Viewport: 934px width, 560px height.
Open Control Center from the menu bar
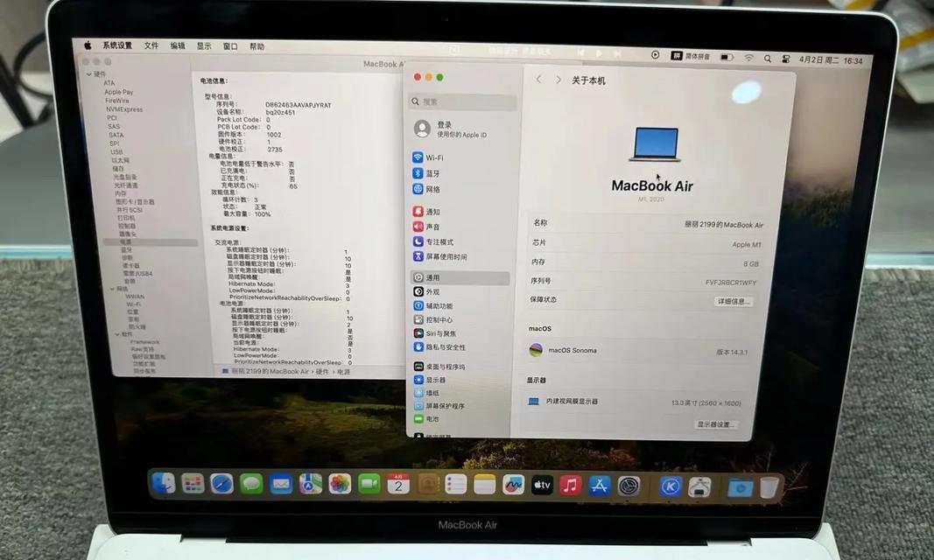786,59
